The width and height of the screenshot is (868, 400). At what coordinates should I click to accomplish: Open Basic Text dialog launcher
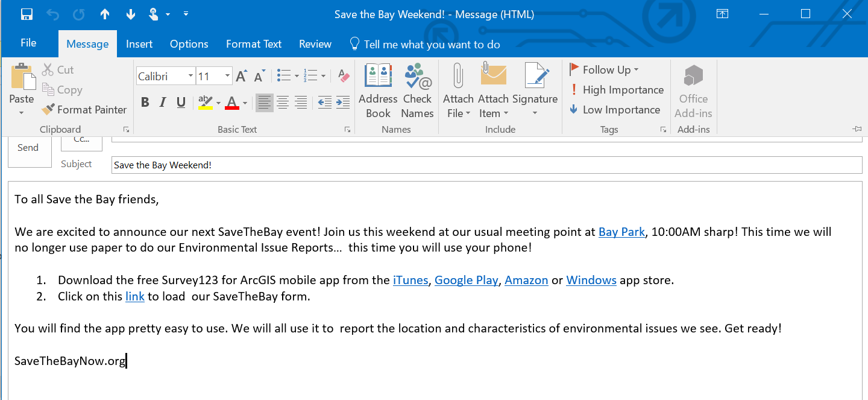coord(348,129)
